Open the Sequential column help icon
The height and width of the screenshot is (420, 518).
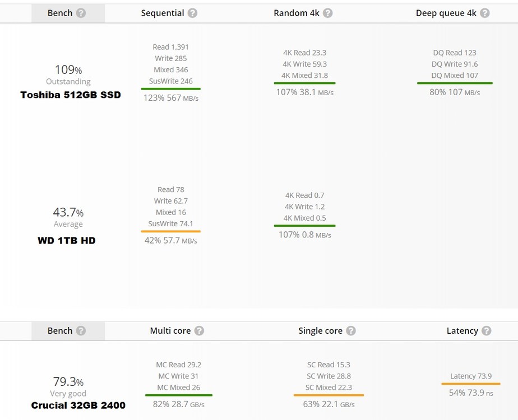coord(192,13)
